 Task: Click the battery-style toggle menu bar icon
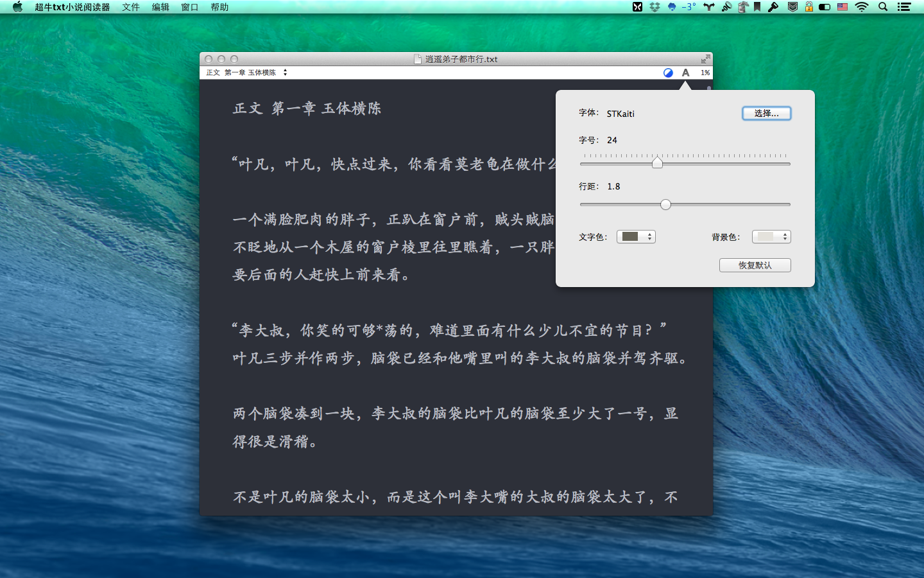pyautogui.click(x=825, y=7)
